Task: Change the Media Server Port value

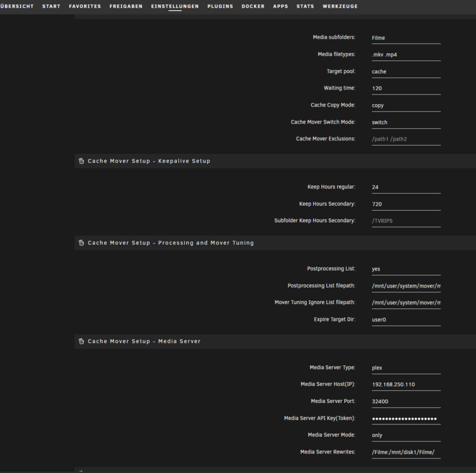Action: tap(406, 402)
